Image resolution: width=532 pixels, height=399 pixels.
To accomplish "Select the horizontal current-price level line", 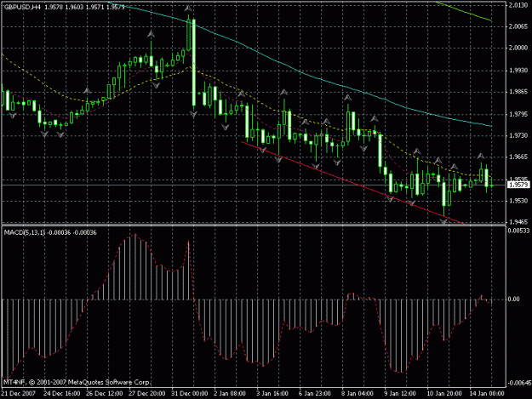I will 254,185.
